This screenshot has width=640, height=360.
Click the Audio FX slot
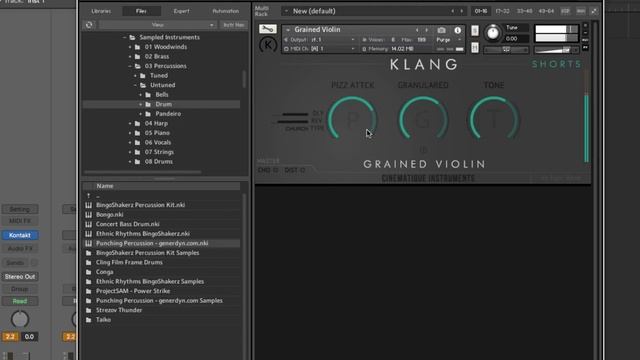pos(20,249)
